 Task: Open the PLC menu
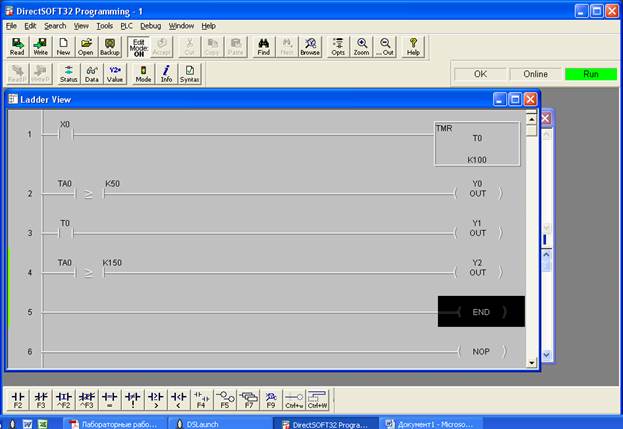click(126, 25)
